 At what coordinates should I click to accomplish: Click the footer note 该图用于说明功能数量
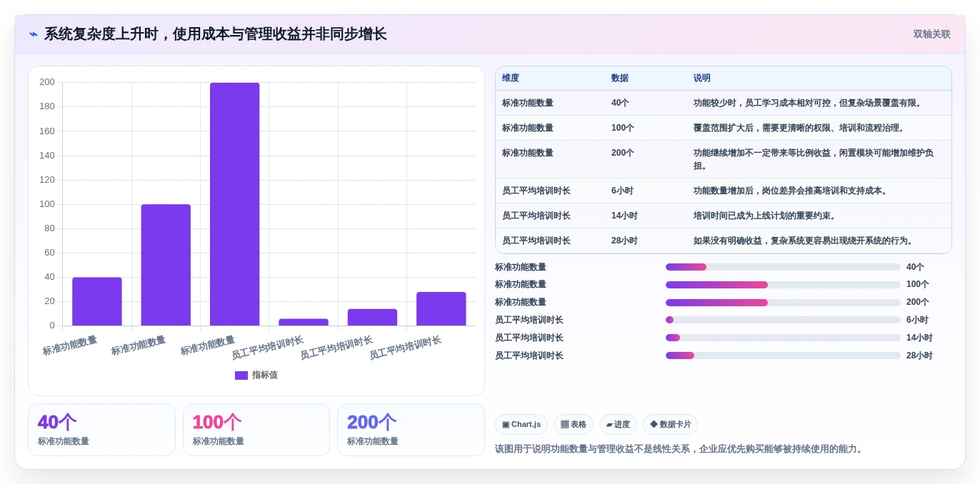(680, 449)
